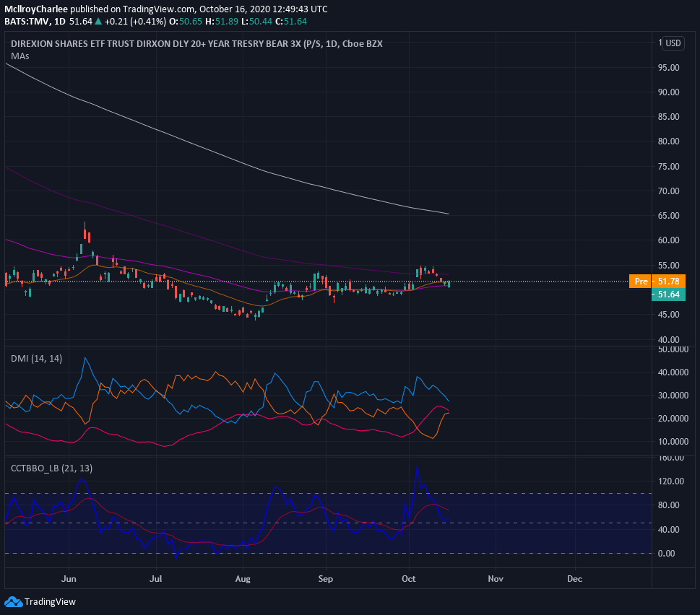
Task: Click the 45.00 price axis label
Action: [x=669, y=315]
